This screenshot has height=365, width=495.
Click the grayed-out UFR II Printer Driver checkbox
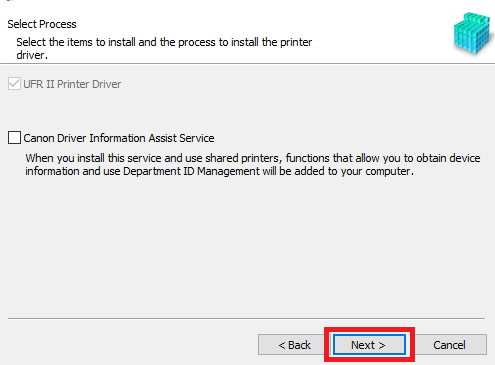pos(14,84)
